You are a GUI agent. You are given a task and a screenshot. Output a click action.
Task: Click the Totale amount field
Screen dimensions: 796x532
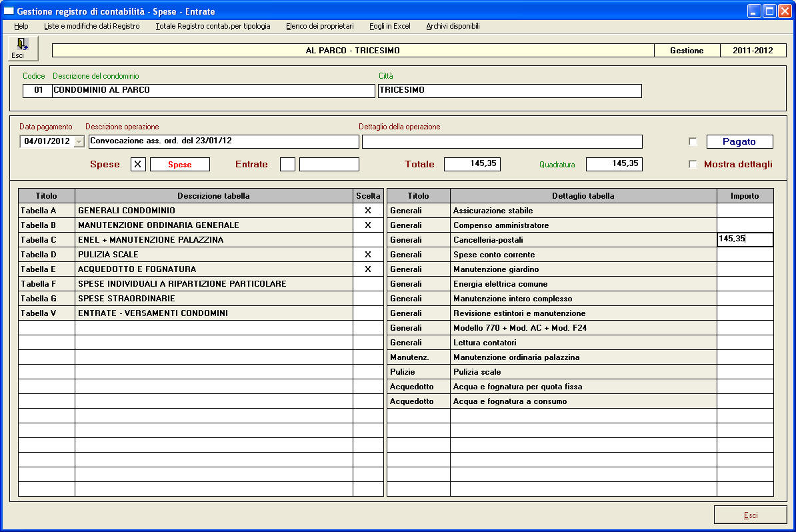(472, 164)
